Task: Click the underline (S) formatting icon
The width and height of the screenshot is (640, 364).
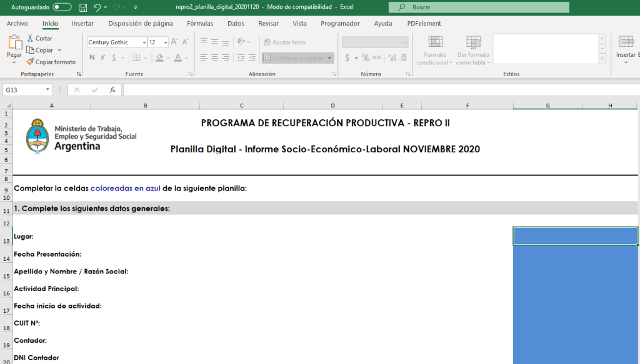Action: (114, 57)
